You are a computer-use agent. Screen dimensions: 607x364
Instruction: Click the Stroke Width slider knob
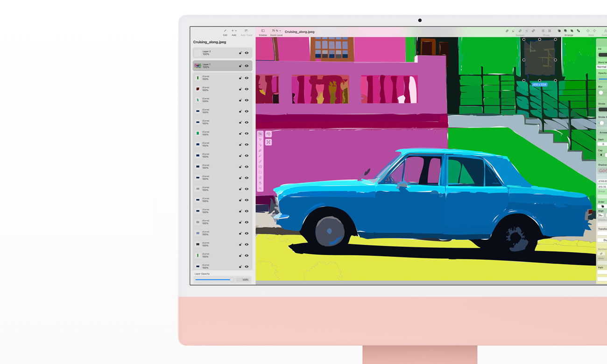coord(601,123)
